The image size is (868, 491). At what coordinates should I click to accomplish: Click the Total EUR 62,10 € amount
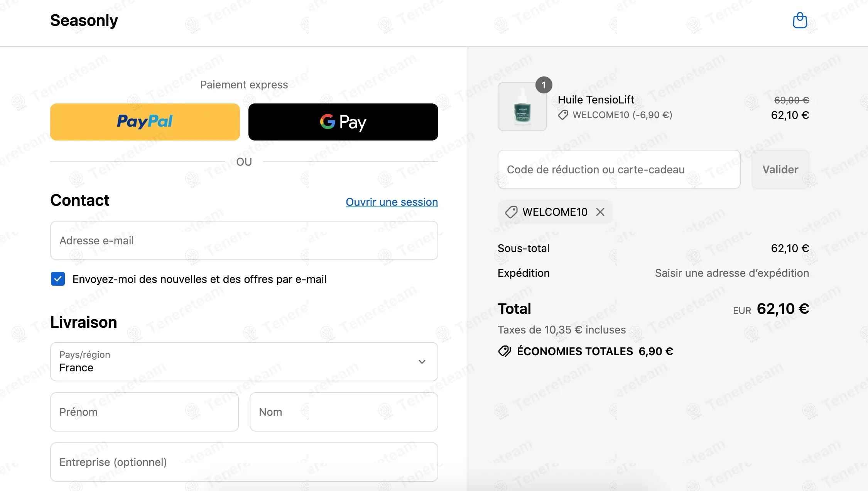(771, 309)
